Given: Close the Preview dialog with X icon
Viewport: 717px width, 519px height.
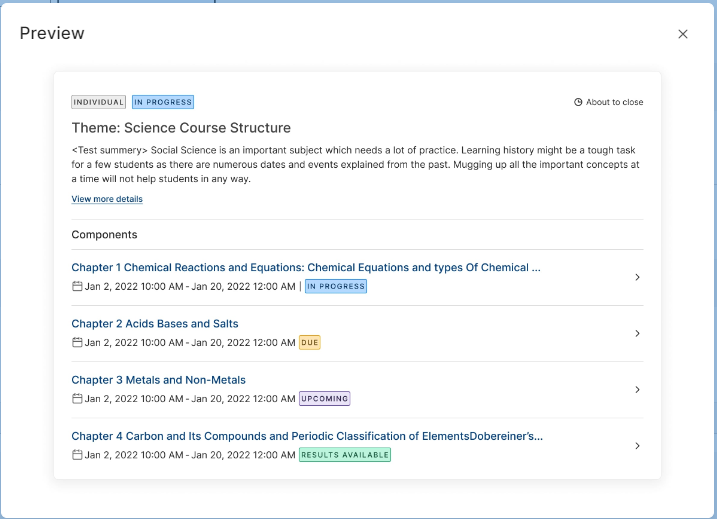Looking at the screenshot, I should click(683, 34).
